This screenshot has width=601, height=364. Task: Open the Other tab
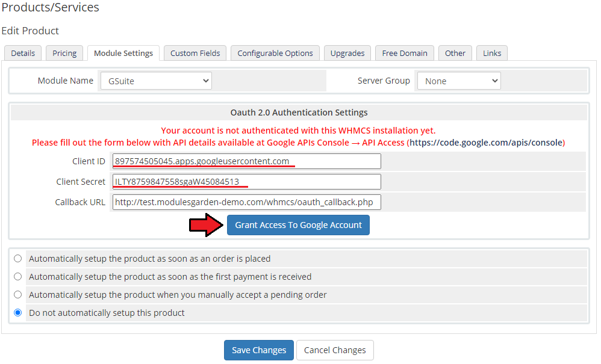455,53
